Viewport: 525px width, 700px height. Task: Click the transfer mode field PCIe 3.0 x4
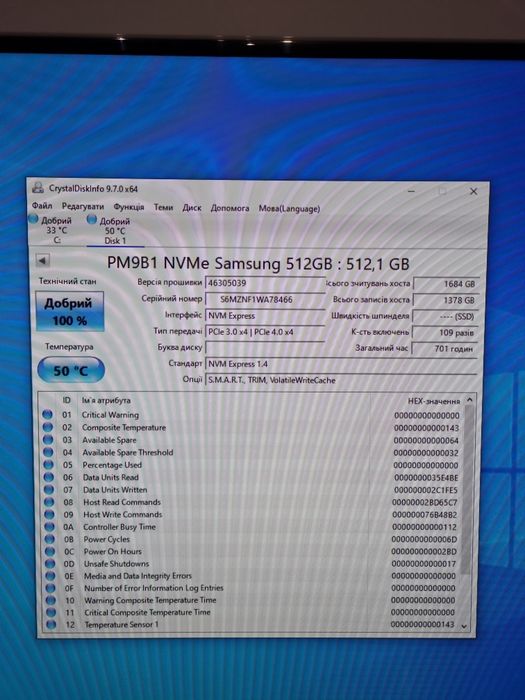pos(265,332)
